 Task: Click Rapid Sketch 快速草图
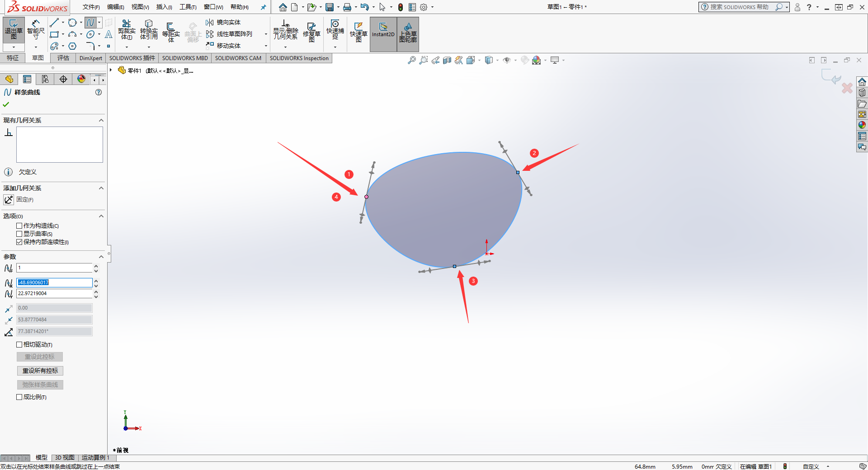pyautogui.click(x=359, y=32)
